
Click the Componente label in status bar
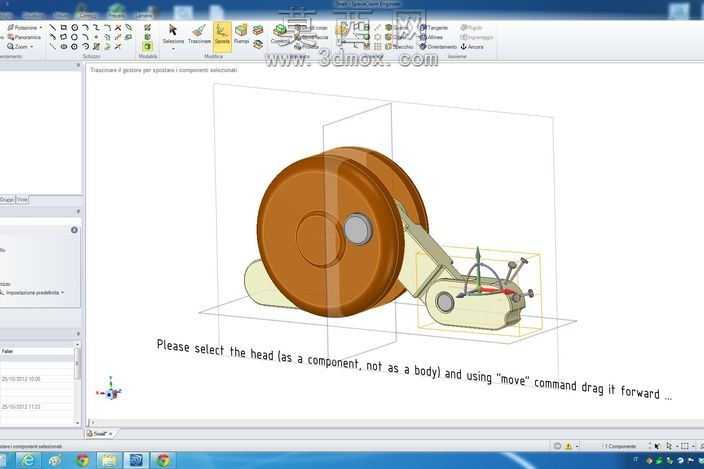click(x=620, y=446)
